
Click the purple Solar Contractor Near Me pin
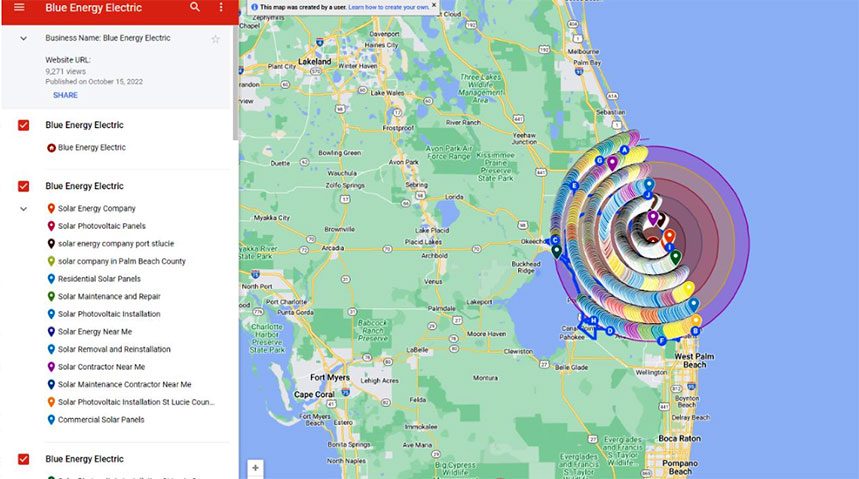tap(51, 367)
